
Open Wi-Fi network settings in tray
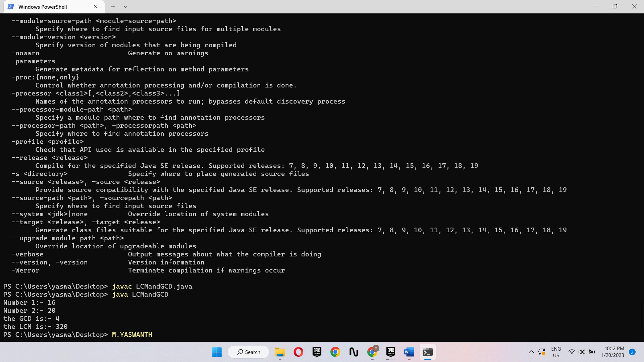click(572, 352)
